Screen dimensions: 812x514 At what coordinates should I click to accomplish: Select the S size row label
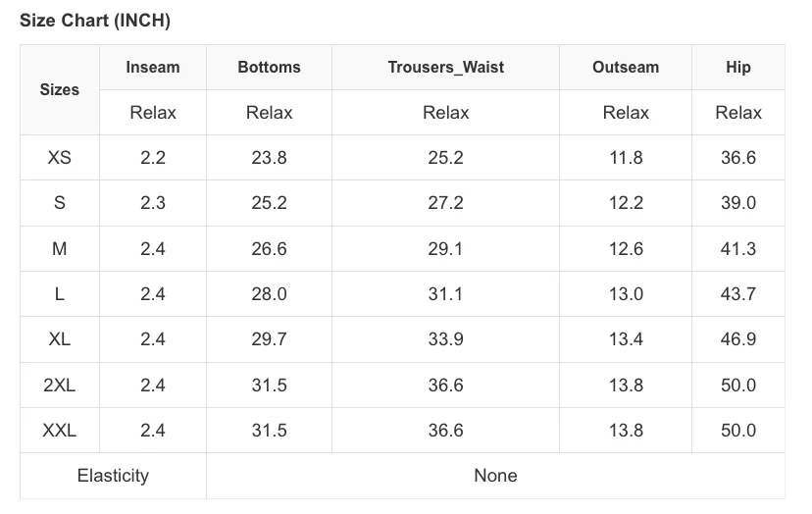(60, 203)
